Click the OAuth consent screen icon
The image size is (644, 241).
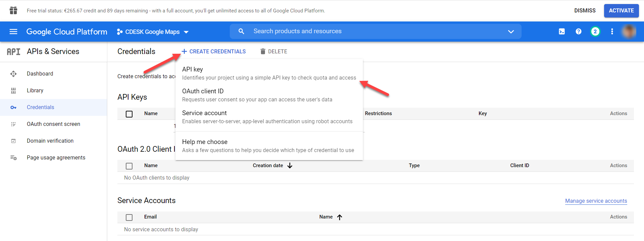(13, 124)
